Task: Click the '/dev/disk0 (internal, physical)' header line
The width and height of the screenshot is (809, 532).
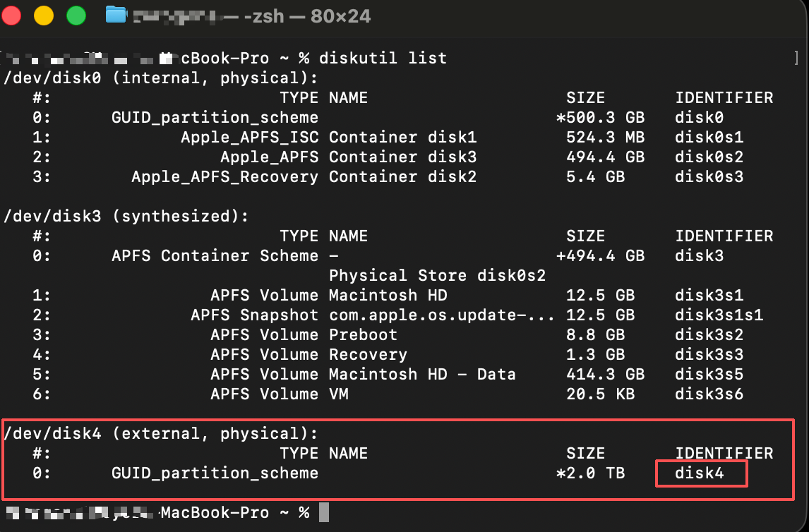Action: click(x=161, y=78)
